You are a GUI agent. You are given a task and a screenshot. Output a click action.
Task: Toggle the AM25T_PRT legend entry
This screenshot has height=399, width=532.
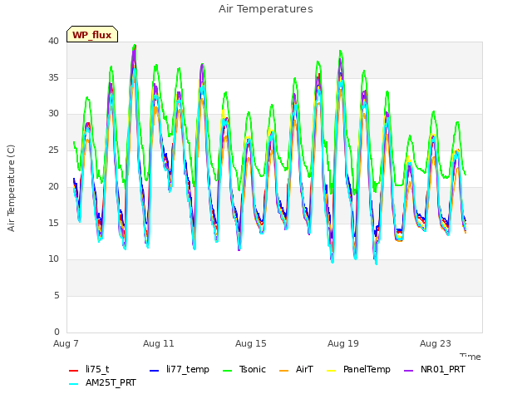point(102,383)
